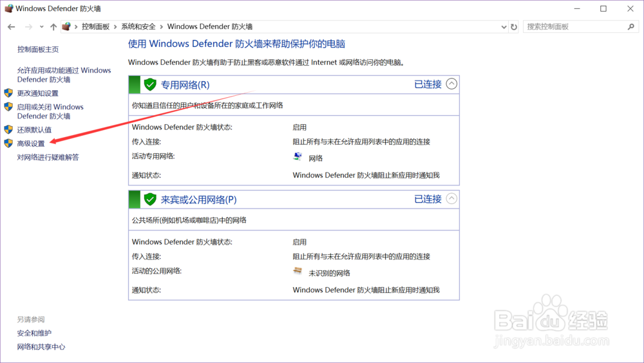Go up one level with Up arrow
The height and width of the screenshot is (363, 644).
[53, 26]
